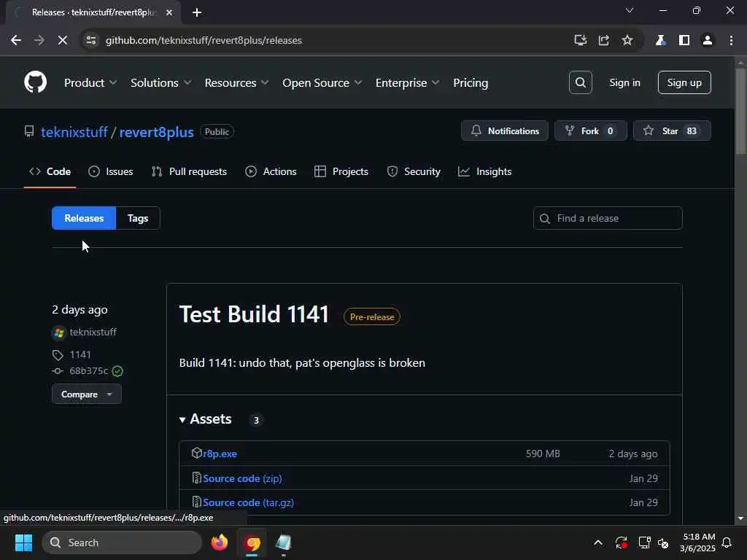This screenshot has width=747, height=560.
Task: Open the Pull requests tab
Action: 189,171
